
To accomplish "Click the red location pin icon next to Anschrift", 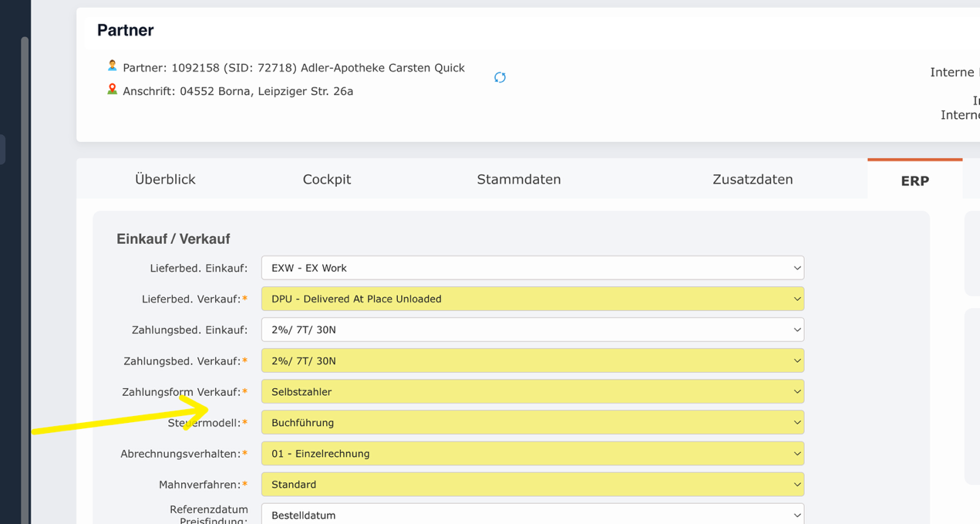I will [112, 90].
